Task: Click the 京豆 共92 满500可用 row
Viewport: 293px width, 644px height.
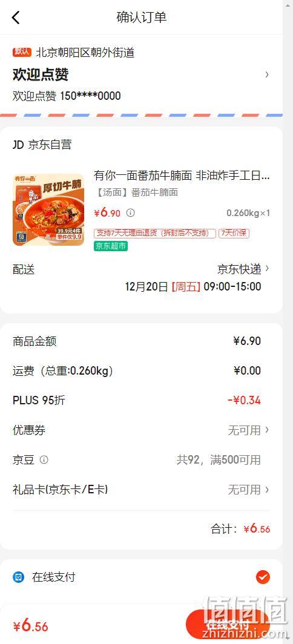Action: [142, 459]
